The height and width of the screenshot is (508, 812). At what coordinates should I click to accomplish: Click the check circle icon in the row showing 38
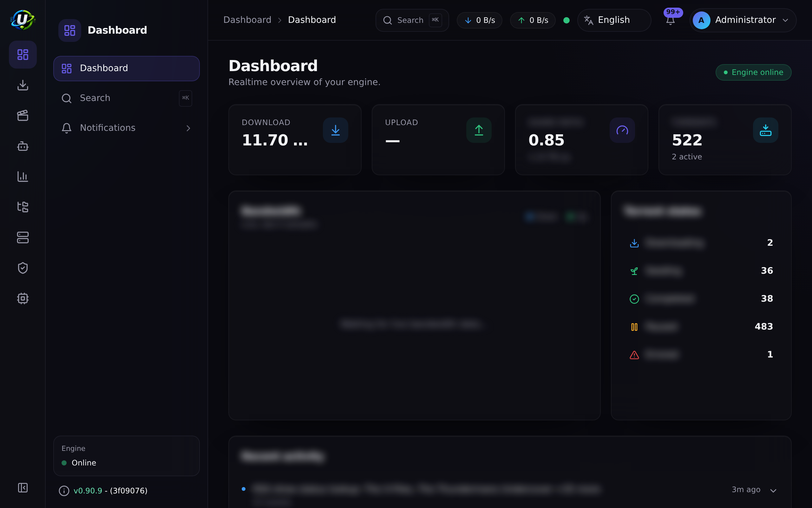pos(634,299)
